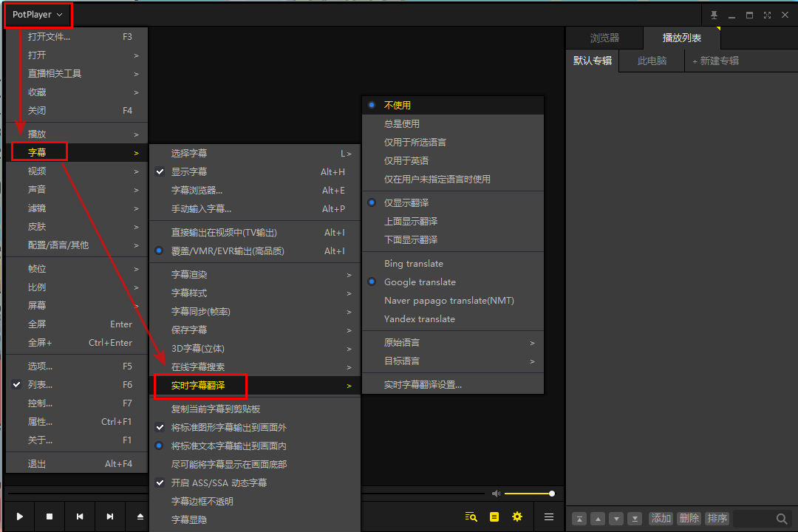Select 仅显示翻译 option
This screenshot has height=532, width=798.
[453, 202]
